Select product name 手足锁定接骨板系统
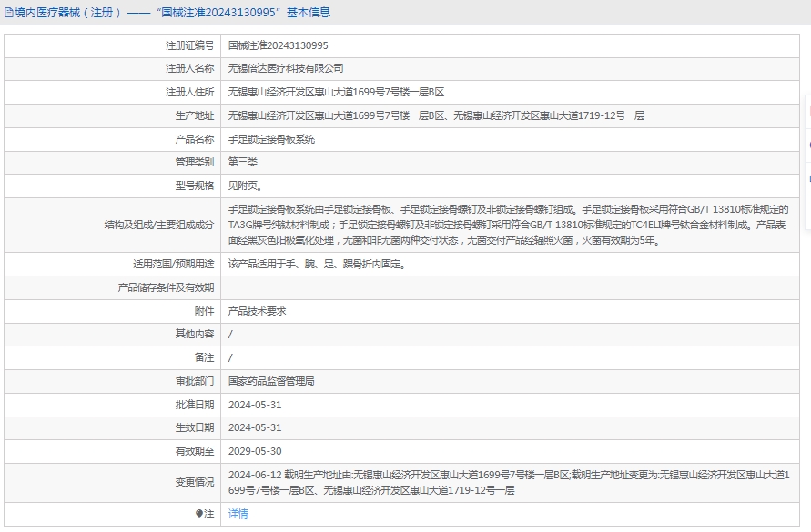This screenshot has width=811, height=532. (271, 139)
